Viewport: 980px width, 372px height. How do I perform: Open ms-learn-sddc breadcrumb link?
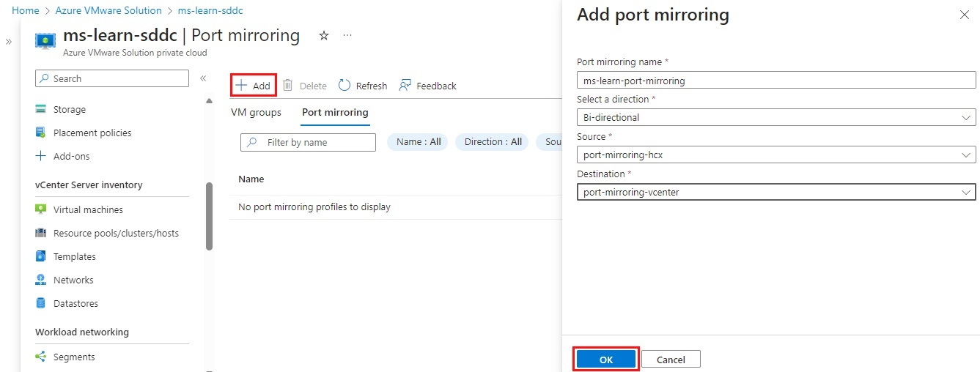(x=210, y=10)
